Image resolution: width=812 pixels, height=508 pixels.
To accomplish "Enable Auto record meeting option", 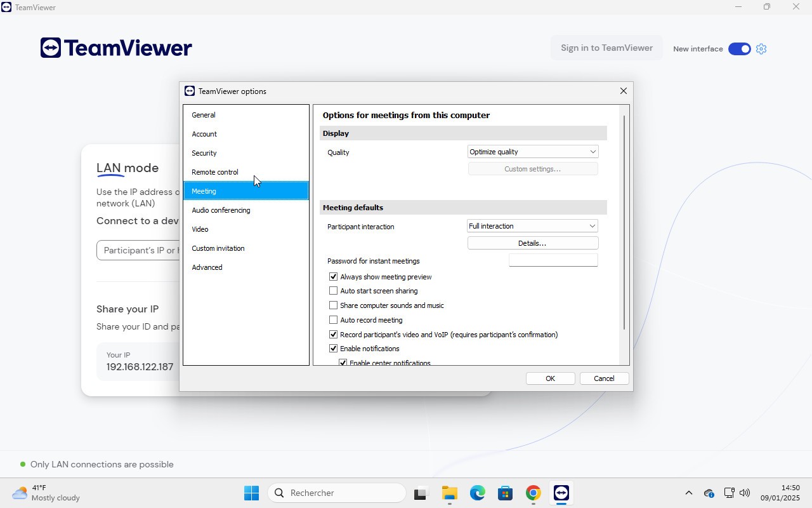I will [333, 320].
